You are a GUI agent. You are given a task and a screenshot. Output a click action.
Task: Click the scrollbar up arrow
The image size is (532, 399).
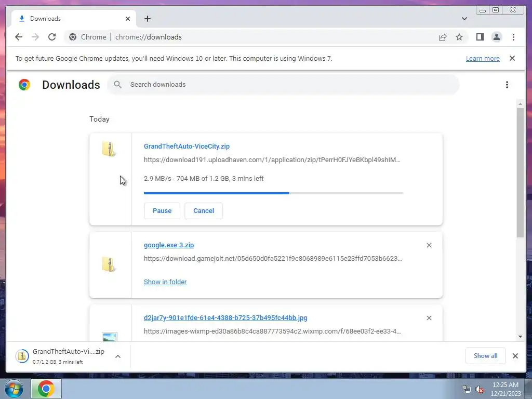click(520, 103)
